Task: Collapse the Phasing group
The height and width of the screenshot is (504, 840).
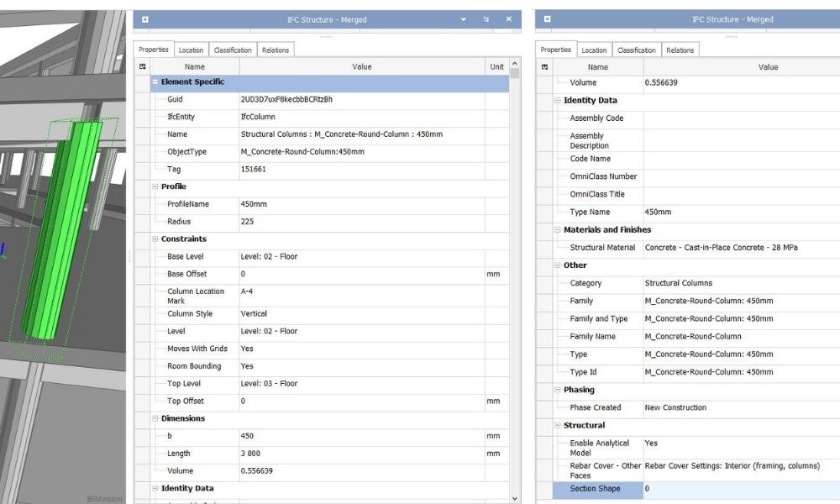Action: tap(557, 390)
